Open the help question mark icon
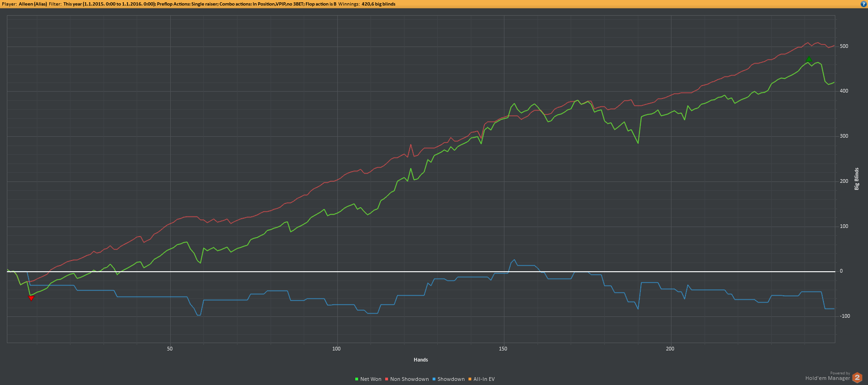This screenshot has height=385, width=868. (863, 4)
